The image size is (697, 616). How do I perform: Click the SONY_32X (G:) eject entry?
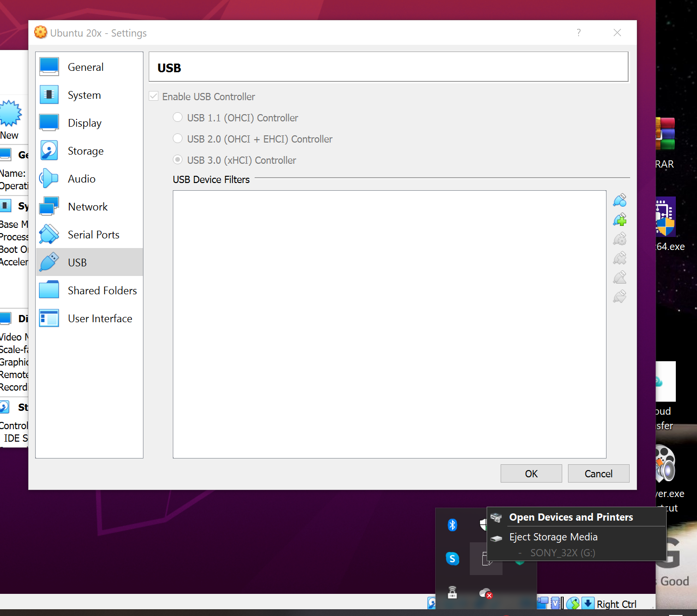pyautogui.click(x=563, y=553)
